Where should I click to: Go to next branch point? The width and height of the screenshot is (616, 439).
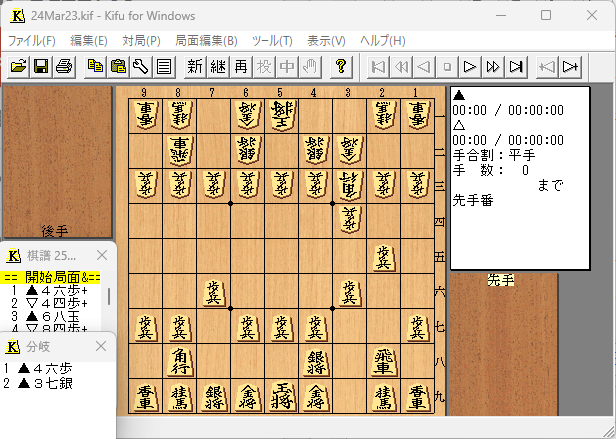pos(570,66)
